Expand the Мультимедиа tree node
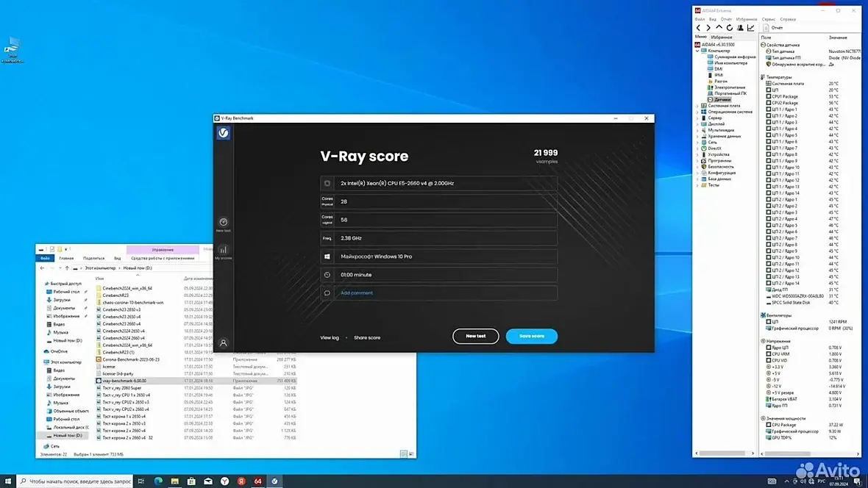This screenshot has height=488, width=868. [697, 130]
